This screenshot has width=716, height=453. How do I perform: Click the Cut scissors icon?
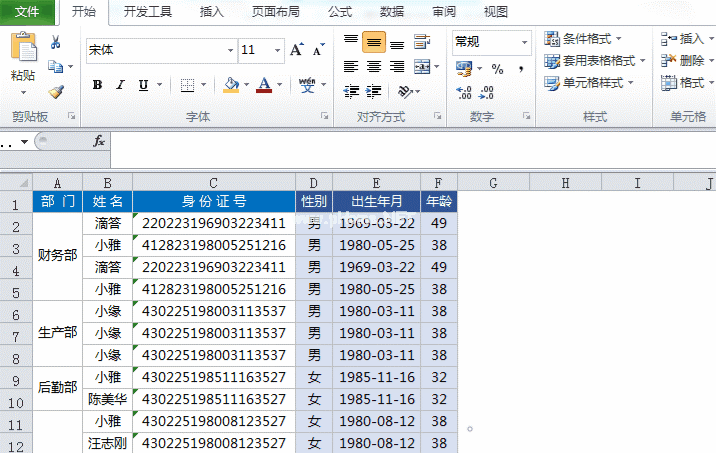(x=56, y=42)
